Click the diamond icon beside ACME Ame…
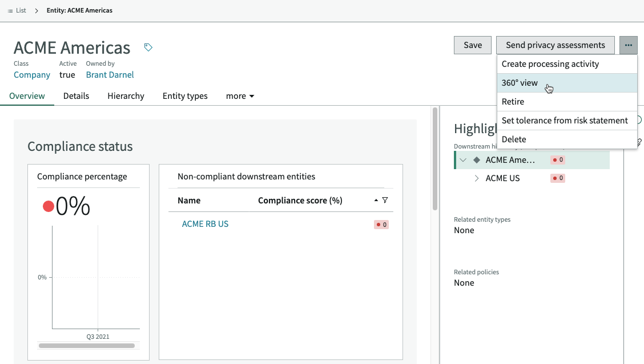 [476, 160]
